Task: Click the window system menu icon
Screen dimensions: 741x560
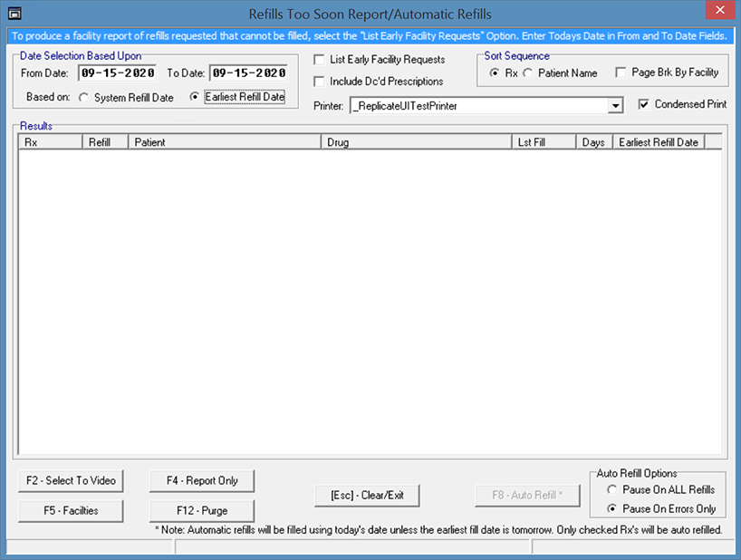Action: pos(14,14)
